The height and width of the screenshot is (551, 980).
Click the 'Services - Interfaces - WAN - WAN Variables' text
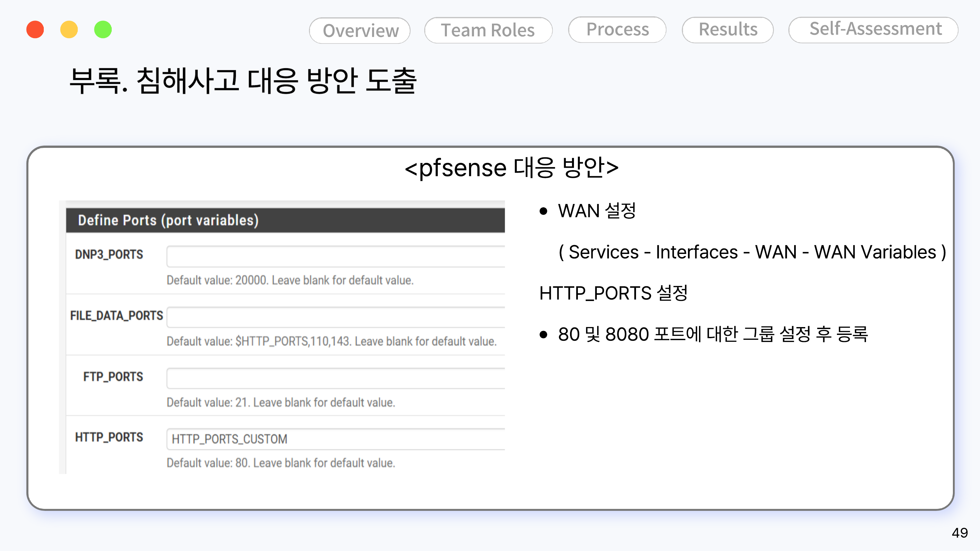coord(752,252)
